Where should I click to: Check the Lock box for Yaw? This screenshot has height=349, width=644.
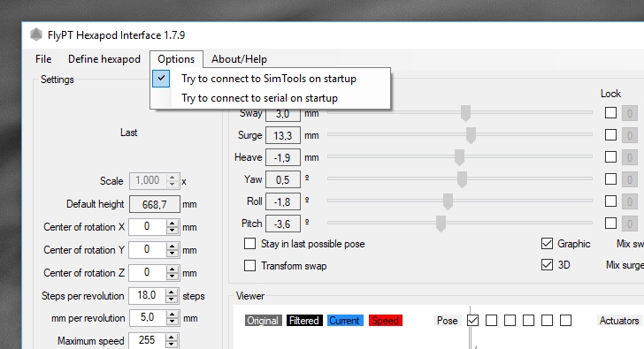pos(610,178)
